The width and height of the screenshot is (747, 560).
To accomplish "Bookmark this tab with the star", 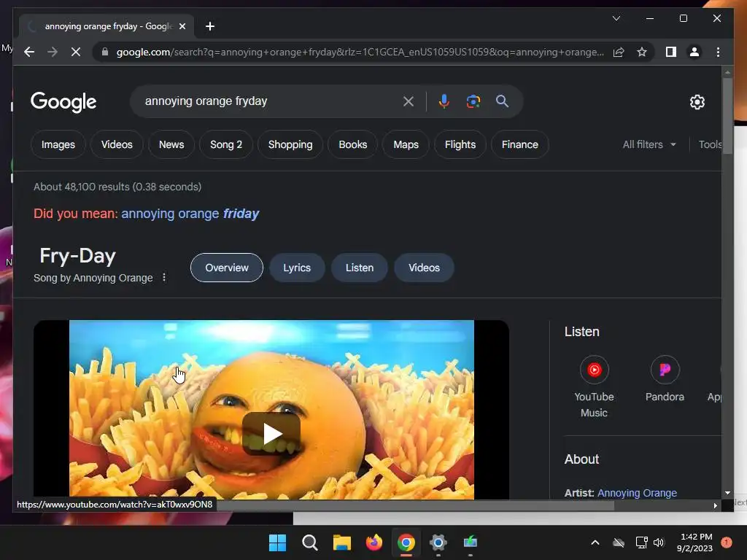I will point(642,52).
